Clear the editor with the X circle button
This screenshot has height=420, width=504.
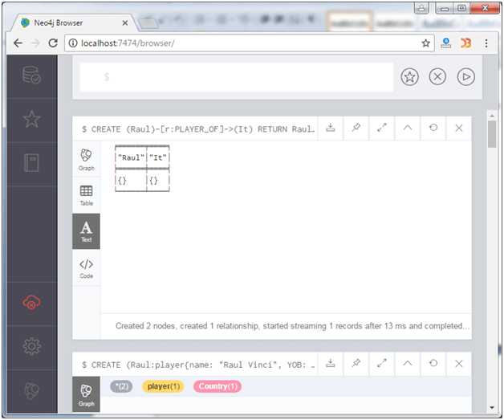tap(437, 77)
